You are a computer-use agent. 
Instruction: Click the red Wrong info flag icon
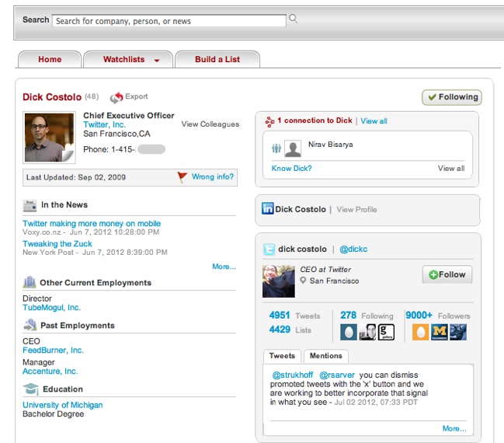(182, 176)
